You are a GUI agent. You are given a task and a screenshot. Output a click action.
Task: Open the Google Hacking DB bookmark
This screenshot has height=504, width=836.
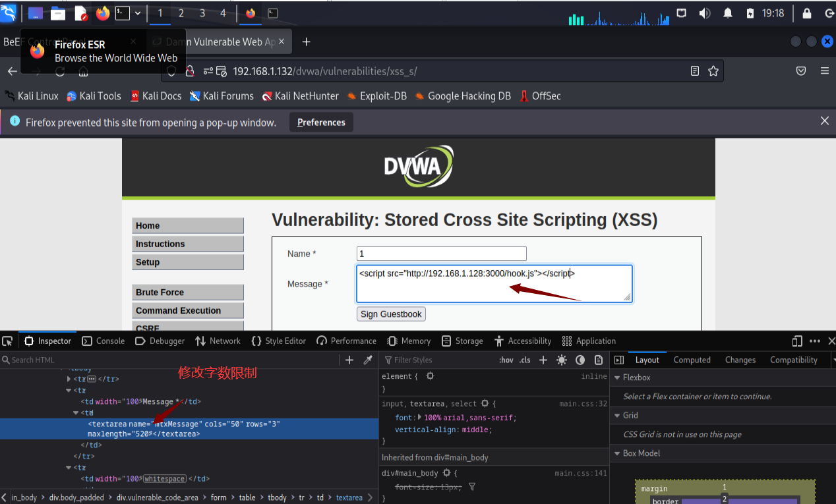463,96
